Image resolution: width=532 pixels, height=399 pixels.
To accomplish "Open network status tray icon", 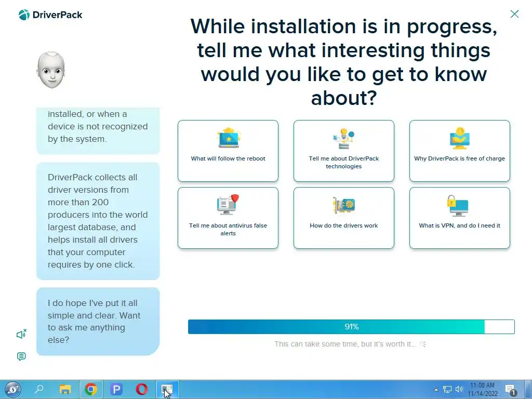I will click(x=447, y=390).
